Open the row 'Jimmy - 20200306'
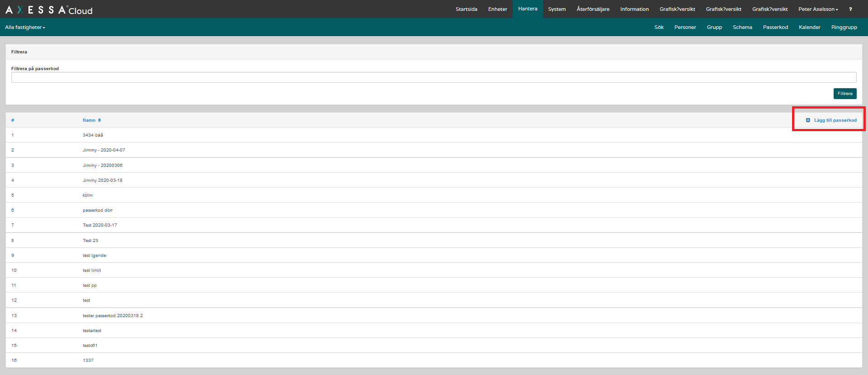Viewport: 868px width, 375px height. pos(434,165)
